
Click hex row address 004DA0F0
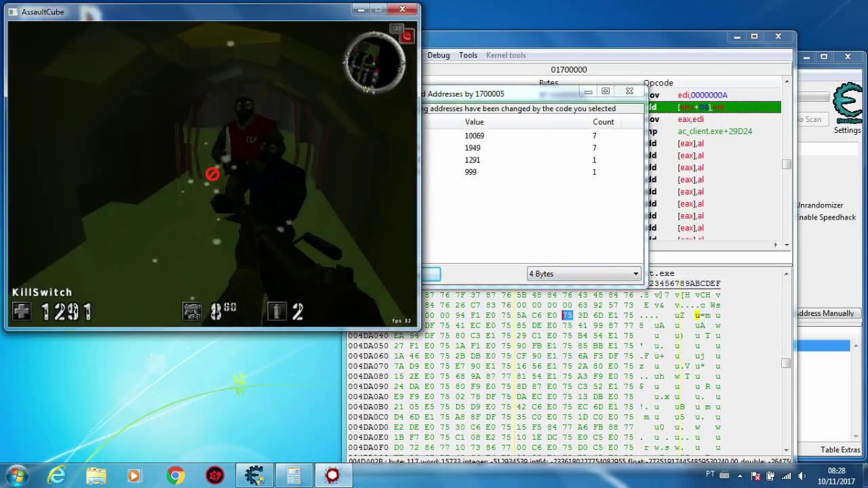[368, 447]
